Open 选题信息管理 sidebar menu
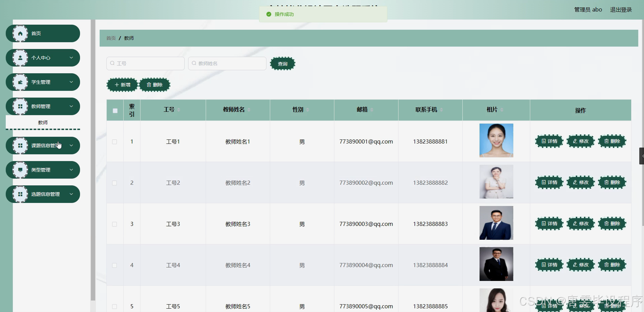644x312 pixels. (43, 194)
